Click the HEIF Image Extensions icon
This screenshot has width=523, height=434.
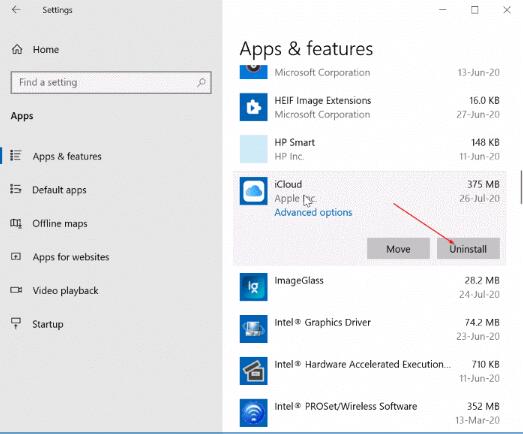pyautogui.click(x=253, y=107)
